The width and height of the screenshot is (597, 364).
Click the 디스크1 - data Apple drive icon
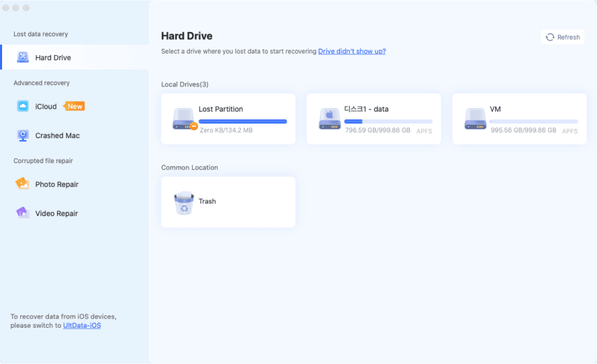(x=330, y=119)
